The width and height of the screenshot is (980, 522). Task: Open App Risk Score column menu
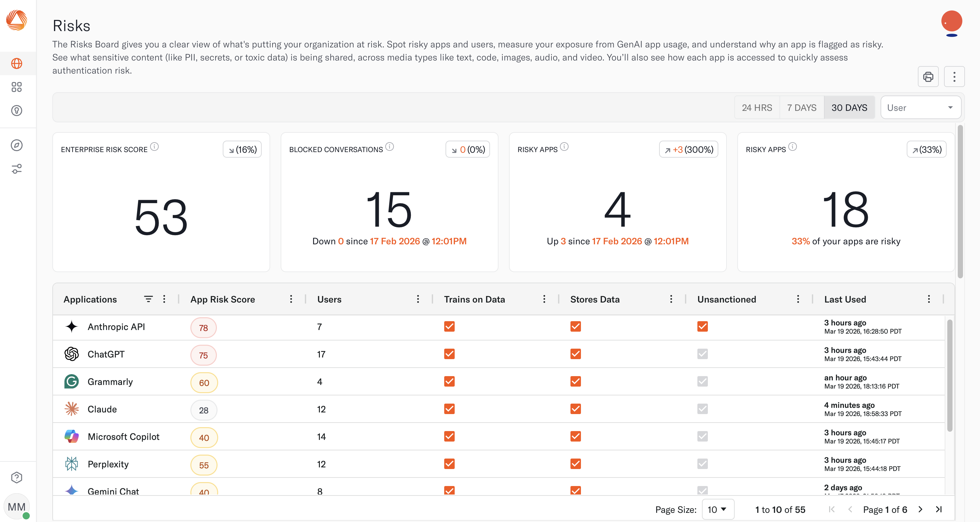point(291,299)
